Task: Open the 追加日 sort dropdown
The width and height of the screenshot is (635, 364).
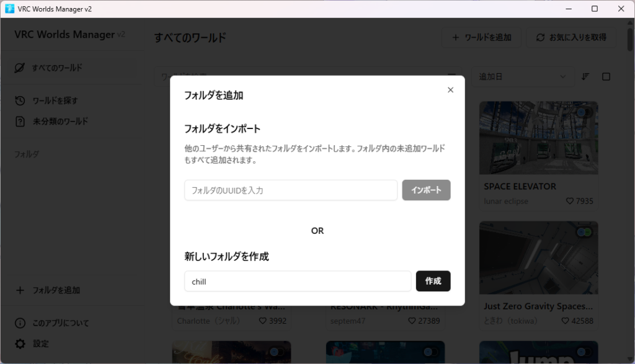Action: click(x=522, y=76)
